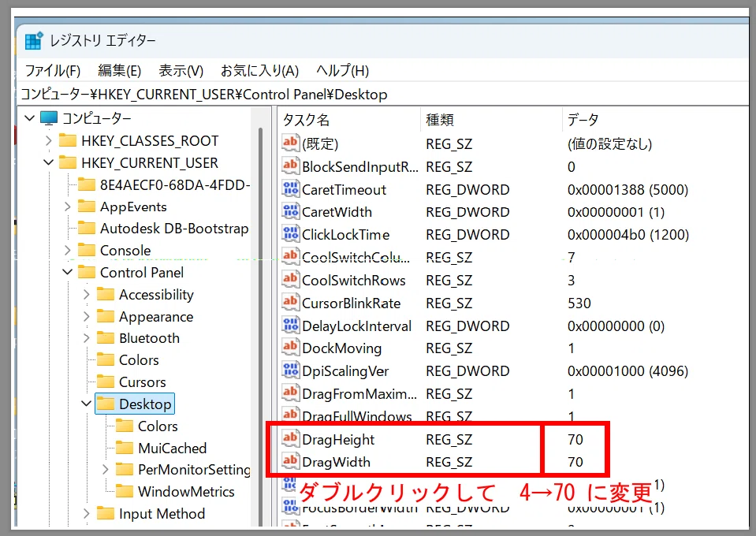Select CoolSwitchColu... string icon
This screenshot has width=756, height=536.
point(290,256)
